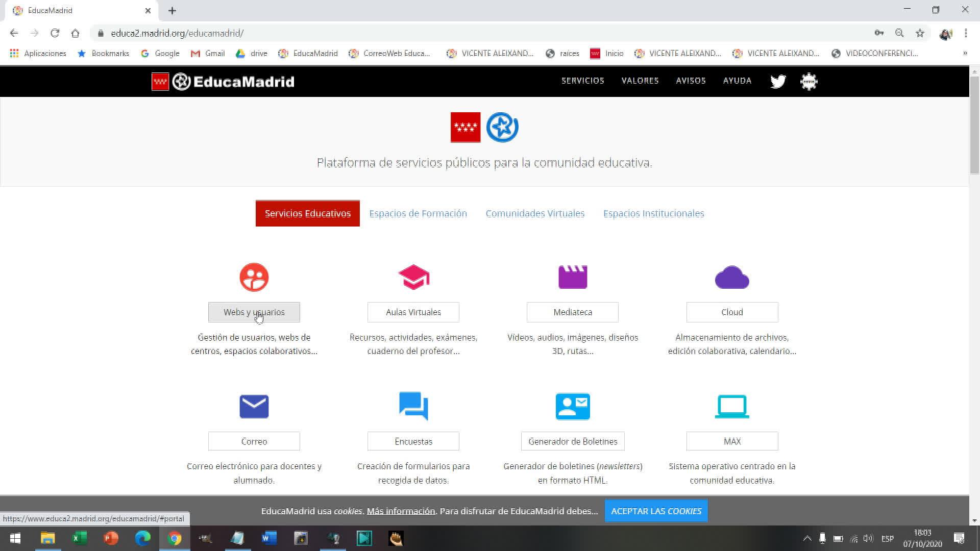The width and height of the screenshot is (980, 551).
Task: Click the purple clapperboard Mediateca icon
Action: (x=573, y=277)
